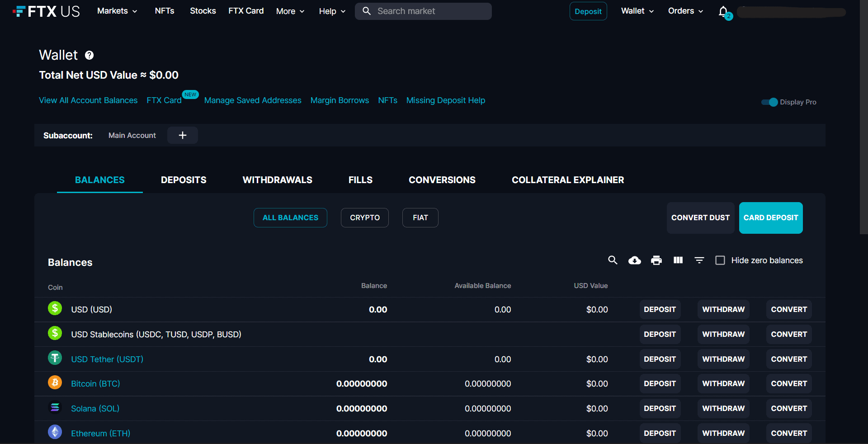This screenshot has height=444, width=868.
Task: Switch to the Conversions tab
Action: pos(442,180)
